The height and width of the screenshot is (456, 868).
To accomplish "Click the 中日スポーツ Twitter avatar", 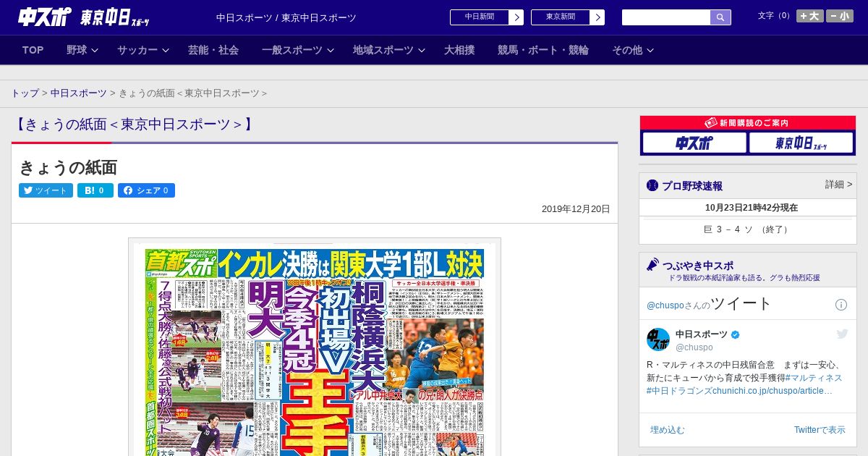I will [658, 339].
